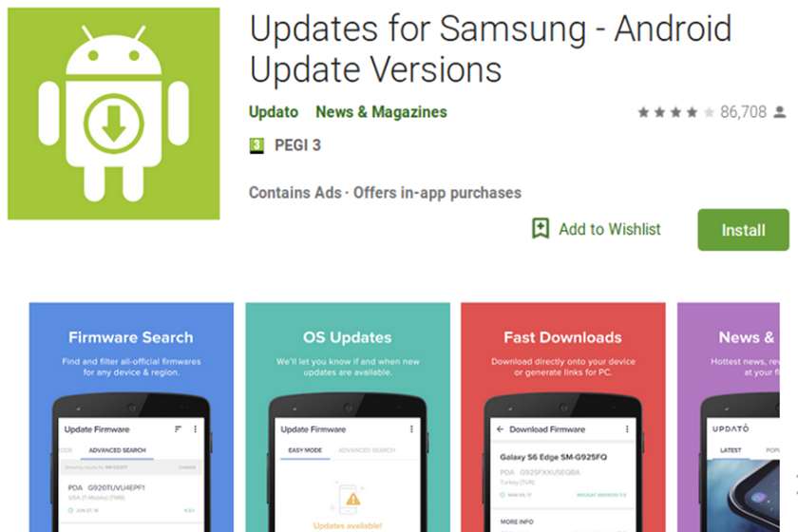The height and width of the screenshot is (532, 798).
Task: Open the Updato developer page
Action: pyautogui.click(x=274, y=112)
